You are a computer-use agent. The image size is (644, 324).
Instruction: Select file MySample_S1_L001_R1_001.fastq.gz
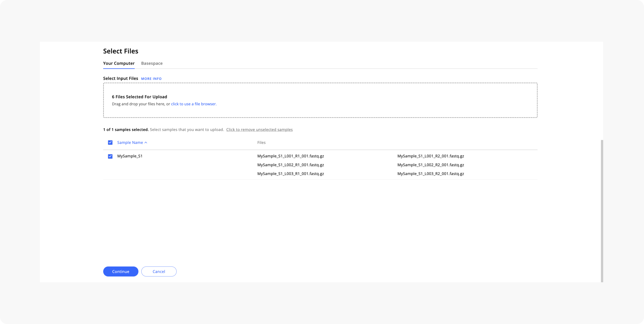coord(290,156)
